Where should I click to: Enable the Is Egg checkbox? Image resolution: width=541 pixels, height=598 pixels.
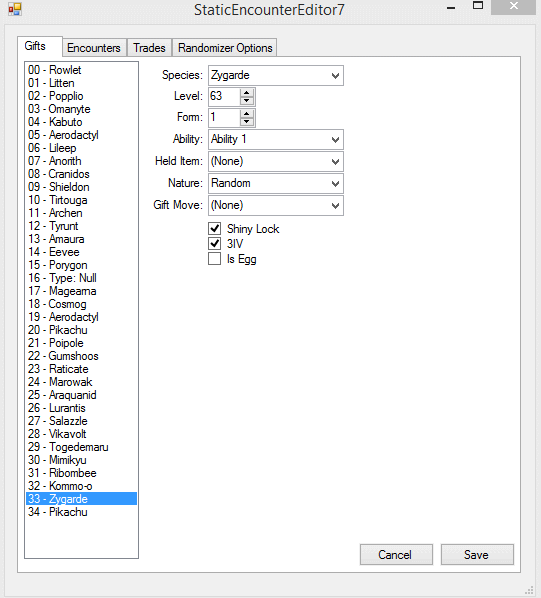(215, 259)
